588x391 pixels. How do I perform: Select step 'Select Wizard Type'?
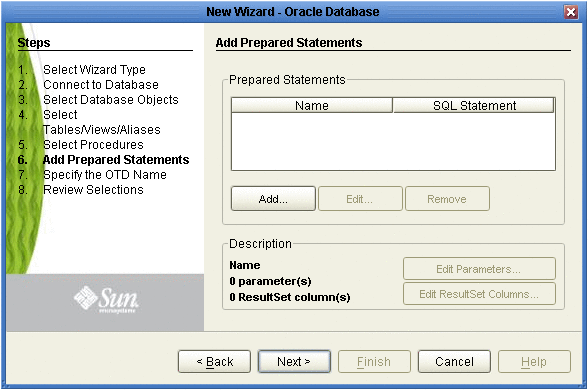coord(94,70)
